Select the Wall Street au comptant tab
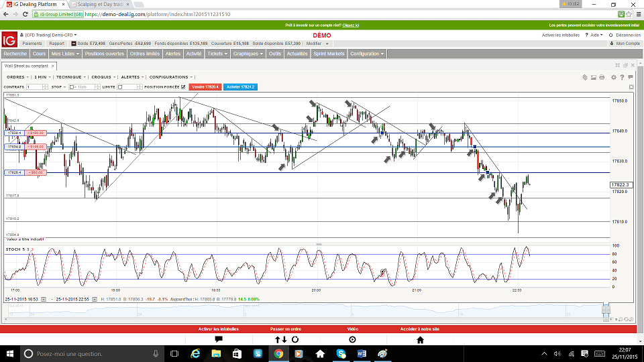 [25, 66]
